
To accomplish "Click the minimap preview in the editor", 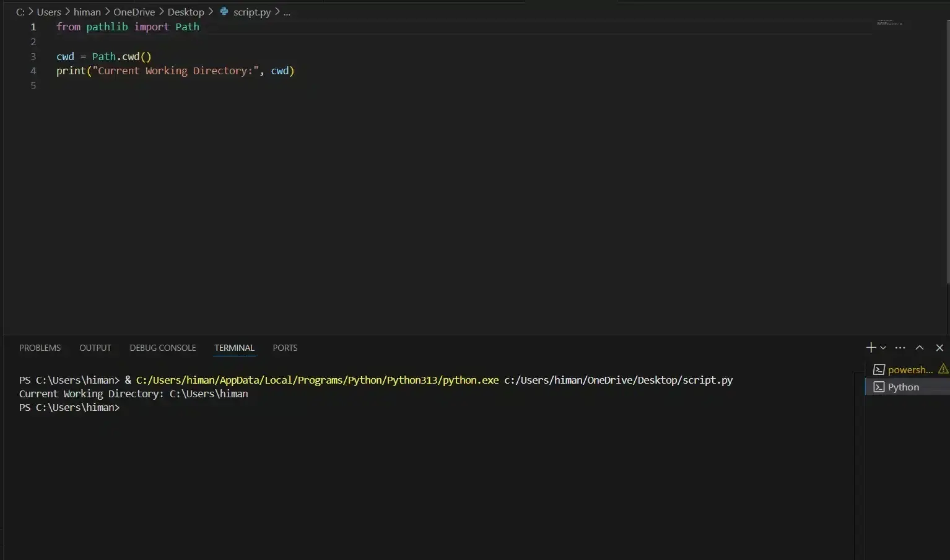I will [889, 22].
